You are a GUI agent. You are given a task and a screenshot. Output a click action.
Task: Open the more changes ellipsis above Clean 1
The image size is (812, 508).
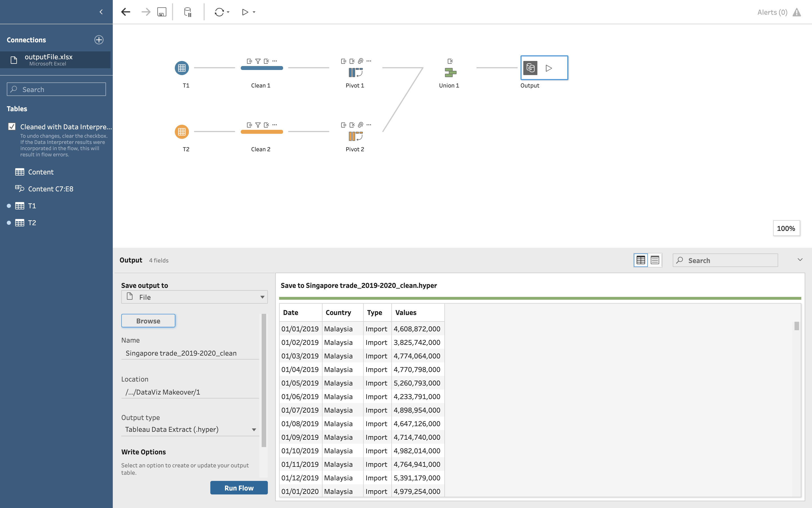[275, 61]
